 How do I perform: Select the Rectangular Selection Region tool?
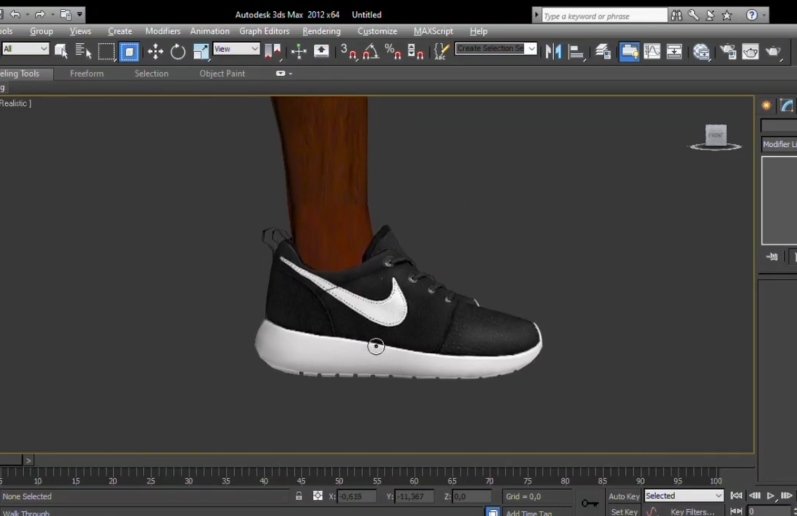(x=106, y=51)
